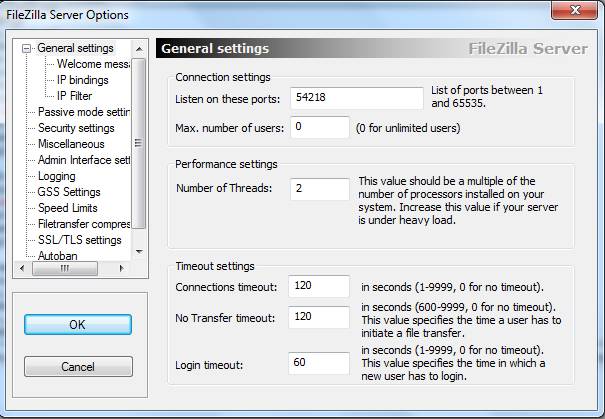Select Speed Limits in the tree

pos(68,208)
